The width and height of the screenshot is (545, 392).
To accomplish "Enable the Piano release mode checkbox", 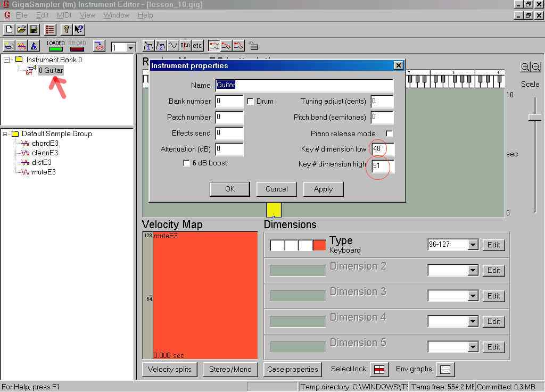I will pos(389,134).
